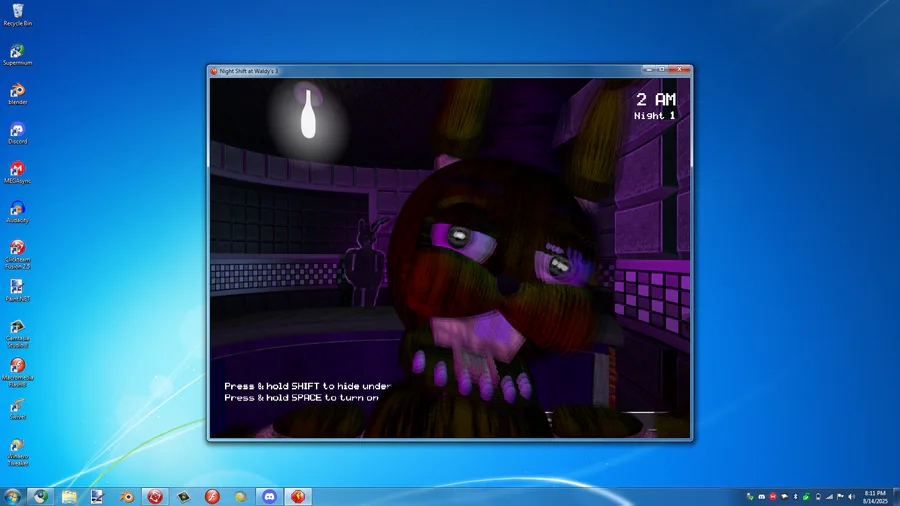The height and width of the screenshot is (506, 900).
Task: Click the rabbit silhouette in the background
Action: click(364, 262)
